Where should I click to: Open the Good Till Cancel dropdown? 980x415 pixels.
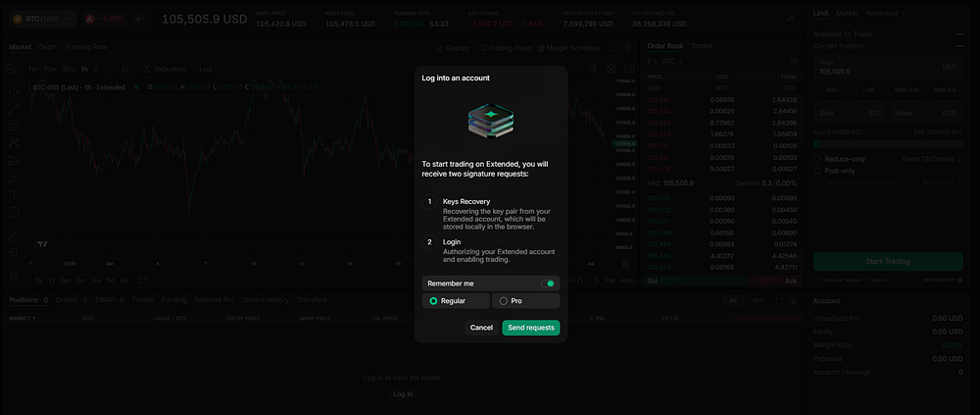tap(932, 159)
